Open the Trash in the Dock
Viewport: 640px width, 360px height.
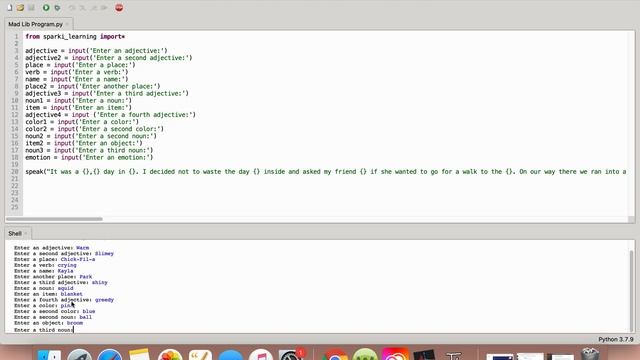590,353
